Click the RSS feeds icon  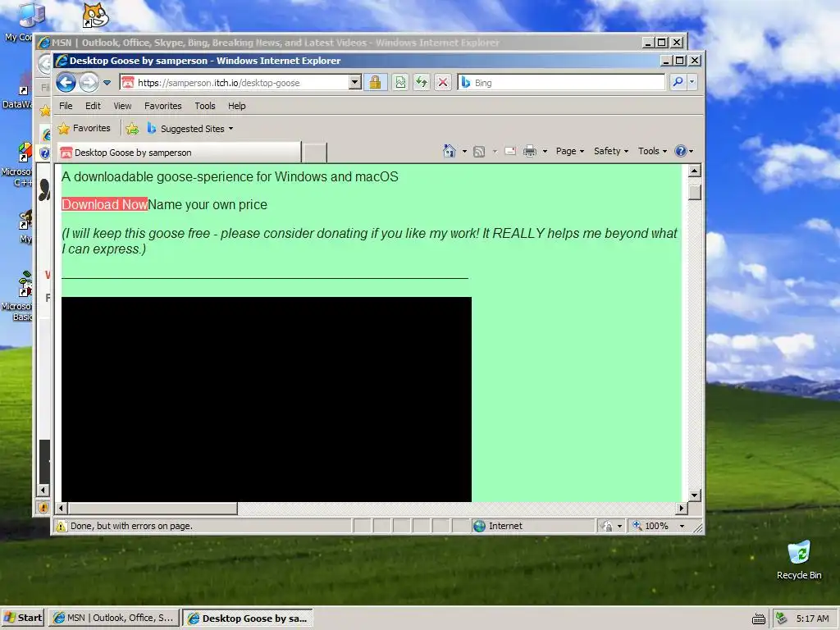(479, 151)
